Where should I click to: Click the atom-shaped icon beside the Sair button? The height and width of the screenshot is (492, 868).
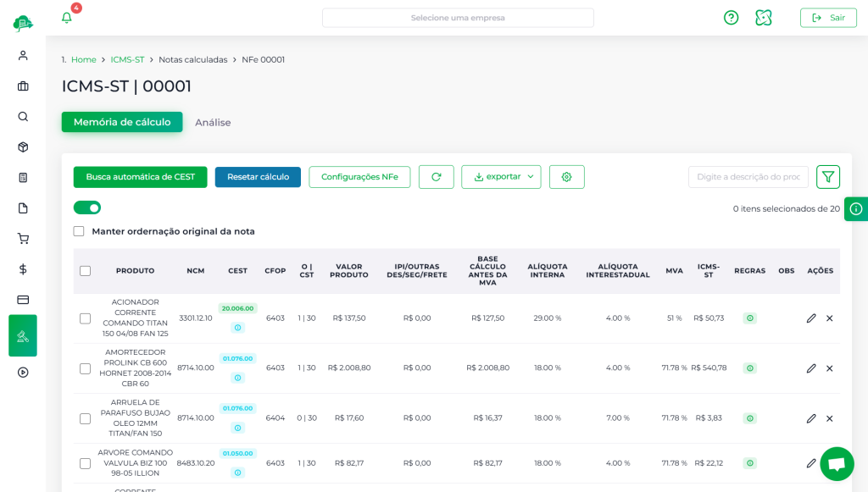764,18
